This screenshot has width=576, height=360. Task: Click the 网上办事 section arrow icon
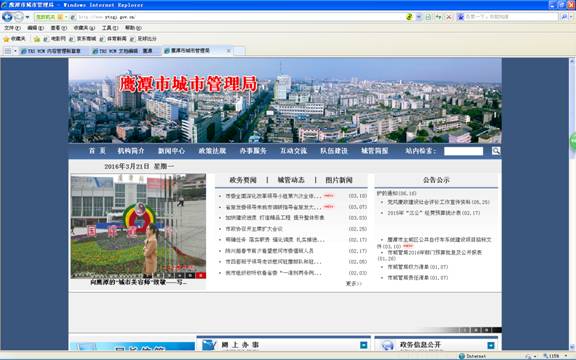coord(363,345)
